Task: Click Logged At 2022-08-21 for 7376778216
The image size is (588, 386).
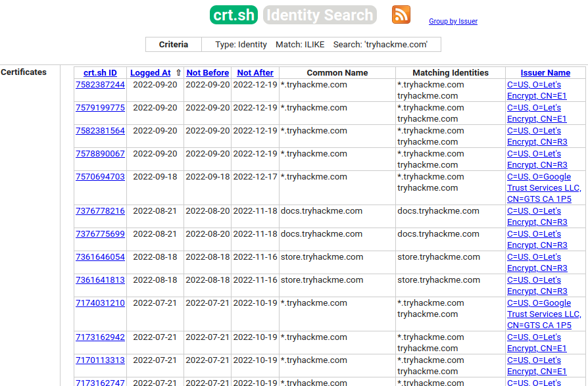Action: click(155, 211)
